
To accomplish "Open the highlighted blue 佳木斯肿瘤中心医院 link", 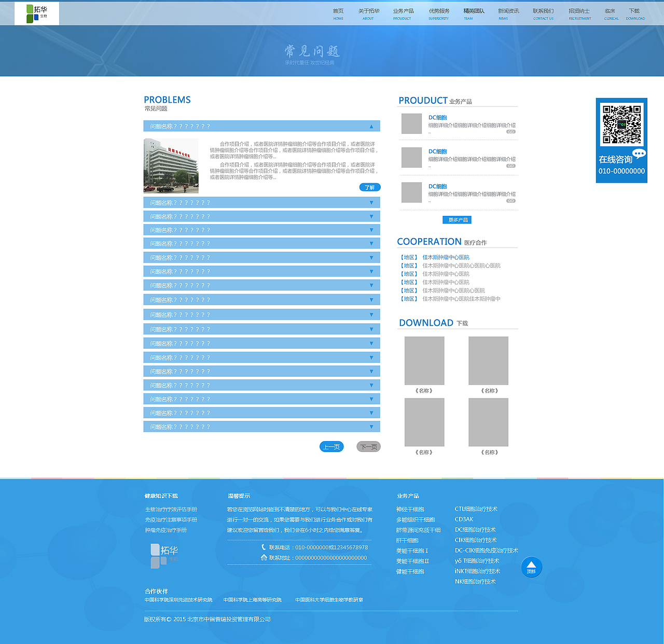I will 446,257.
